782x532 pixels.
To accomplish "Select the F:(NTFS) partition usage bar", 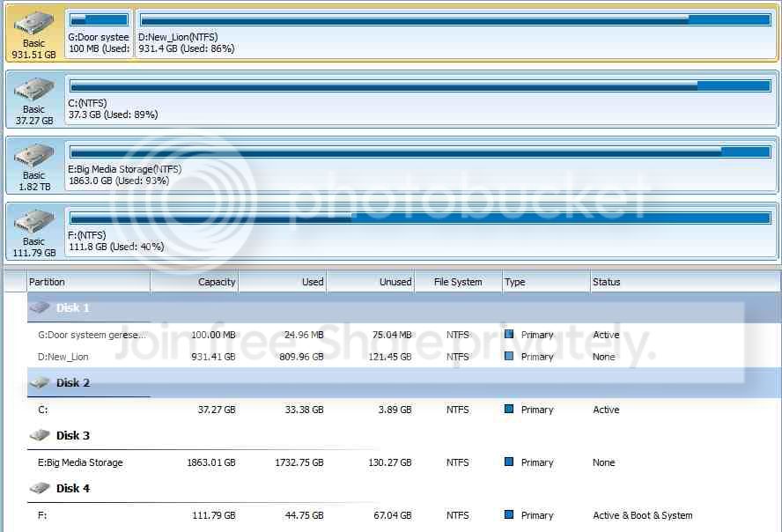I will tap(420, 218).
